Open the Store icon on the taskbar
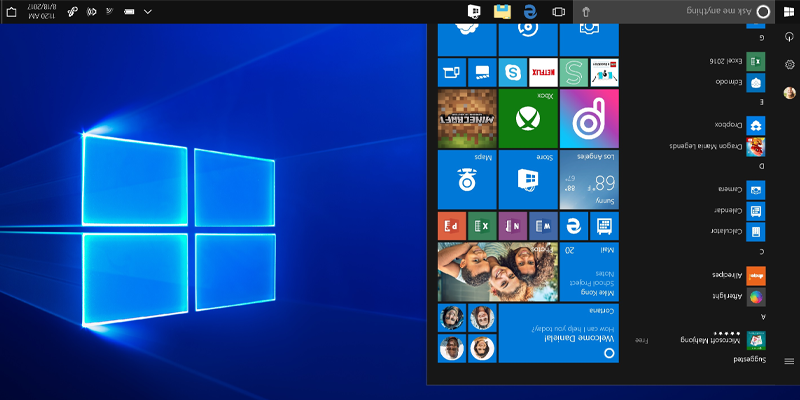The height and width of the screenshot is (400, 800). coord(474,11)
